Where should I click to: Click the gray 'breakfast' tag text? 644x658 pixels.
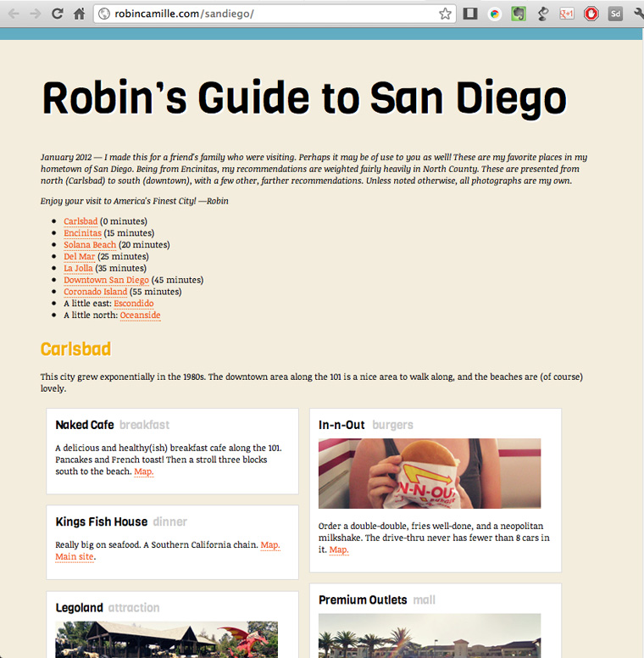pos(145,425)
